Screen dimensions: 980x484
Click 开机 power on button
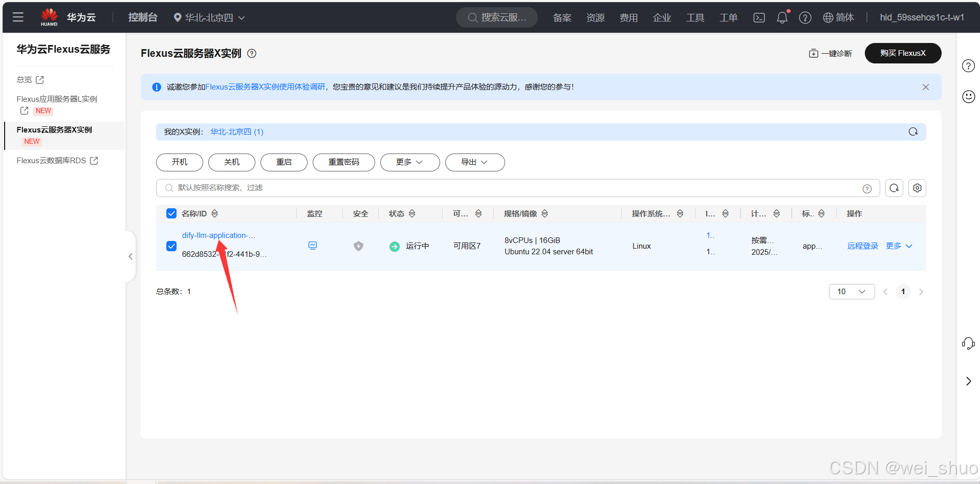180,162
